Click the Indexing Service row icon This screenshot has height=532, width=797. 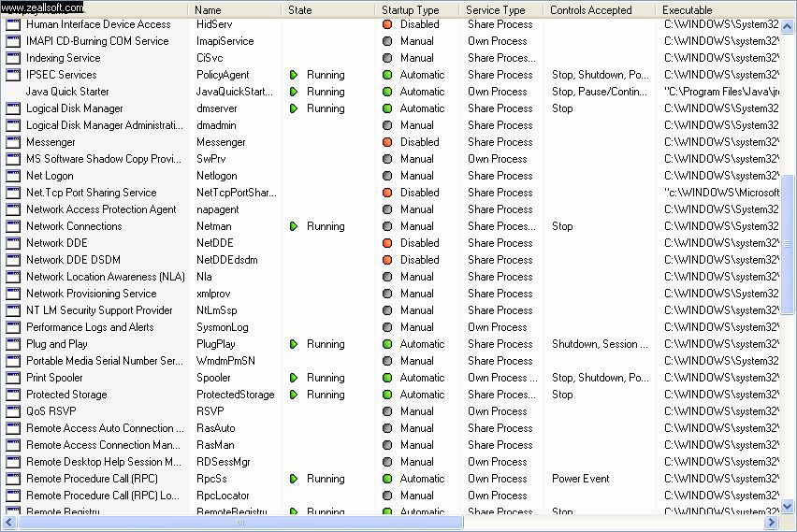pyautogui.click(x=13, y=58)
